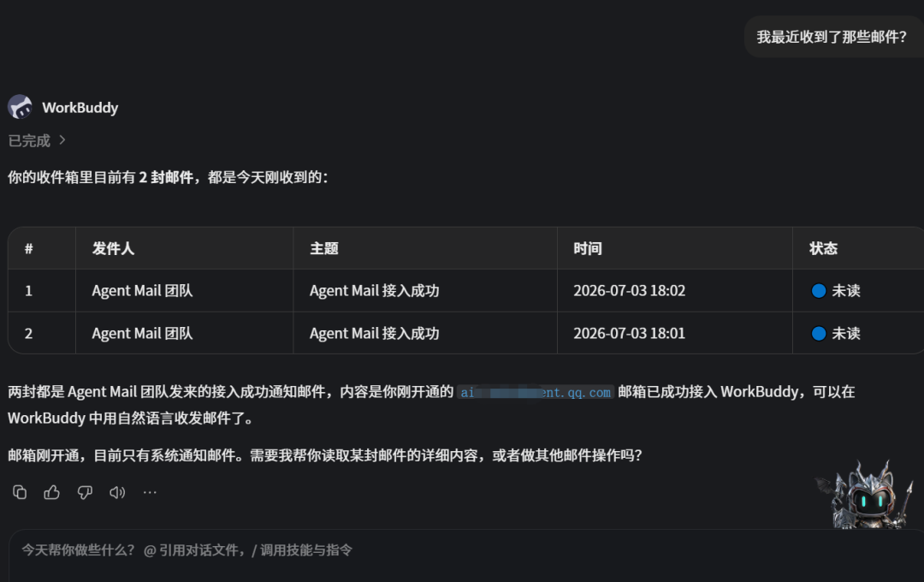This screenshot has width=924, height=582.
Task: Click the line 你的收件箱里目前有 2 封邮件
Action: (168, 177)
